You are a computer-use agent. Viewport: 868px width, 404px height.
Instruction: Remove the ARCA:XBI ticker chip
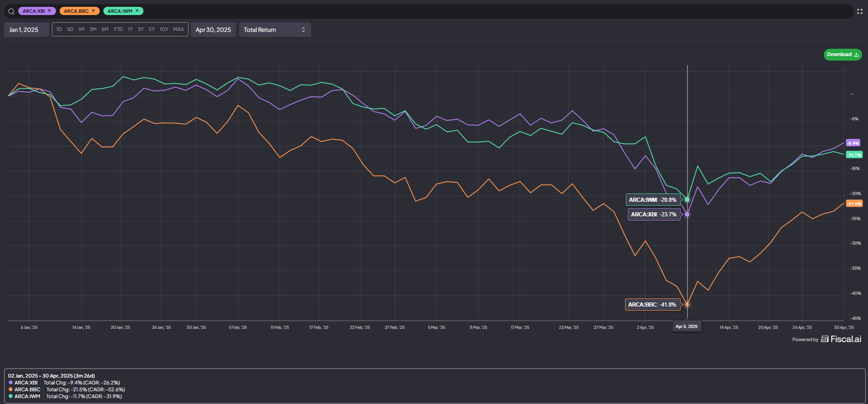[49, 10]
